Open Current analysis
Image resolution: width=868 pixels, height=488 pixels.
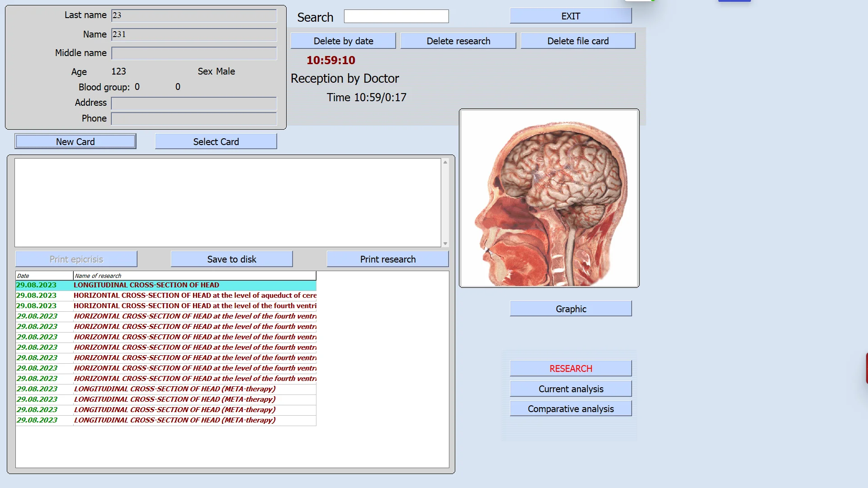(571, 389)
